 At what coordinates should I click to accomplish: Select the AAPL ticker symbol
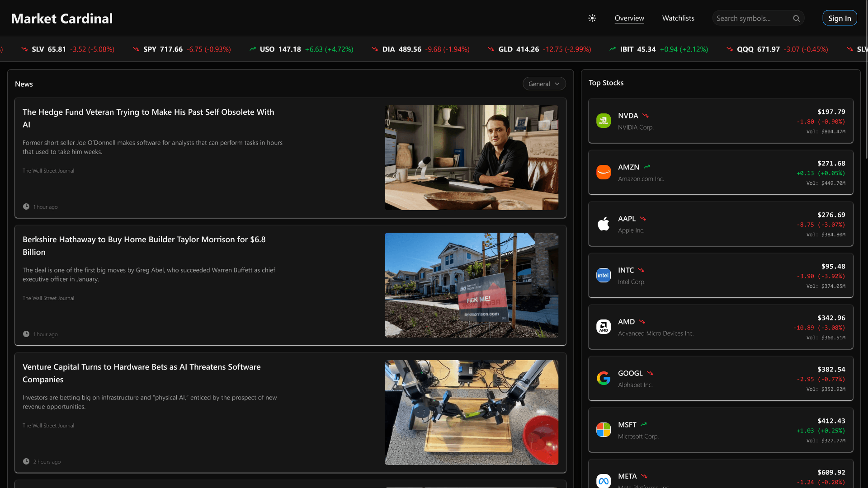click(627, 219)
